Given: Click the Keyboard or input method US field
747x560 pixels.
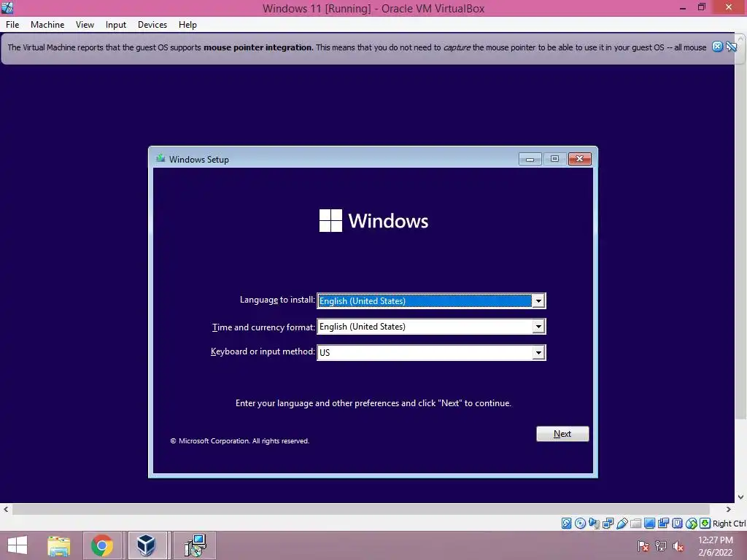Looking at the screenshot, I should pos(431,352).
